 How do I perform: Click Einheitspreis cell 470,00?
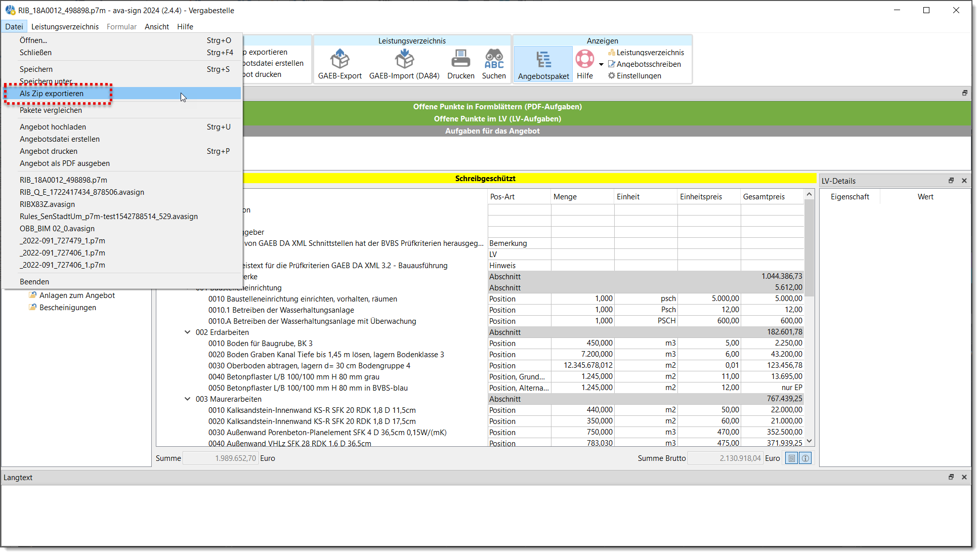coord(709,433)
